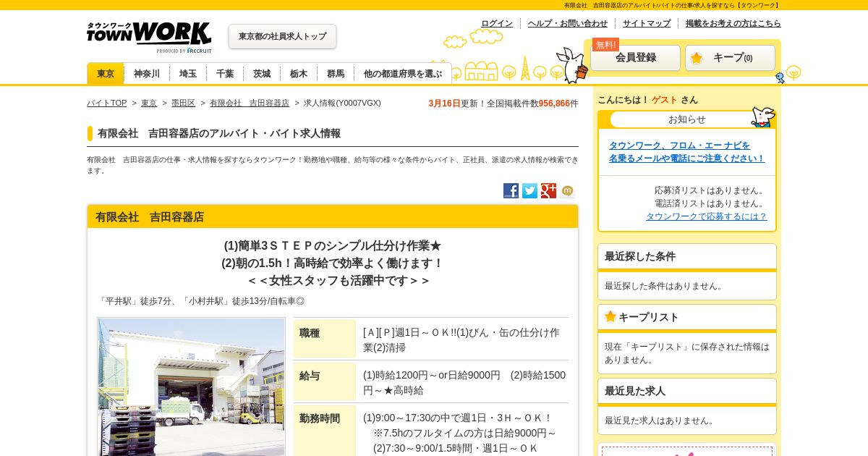Screen dimensions: 868x456
Task: Open ヘルプ・お問い合わせ link
Action: 568,23
